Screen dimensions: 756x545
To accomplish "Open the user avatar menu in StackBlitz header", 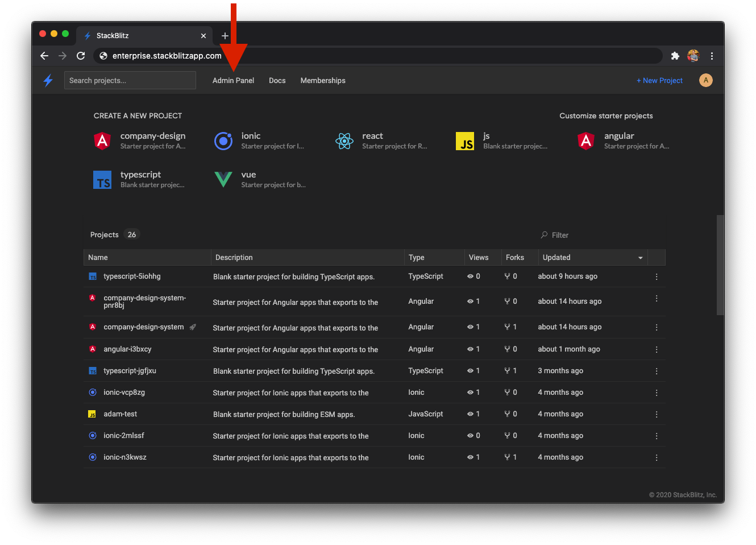I will 706,80.
